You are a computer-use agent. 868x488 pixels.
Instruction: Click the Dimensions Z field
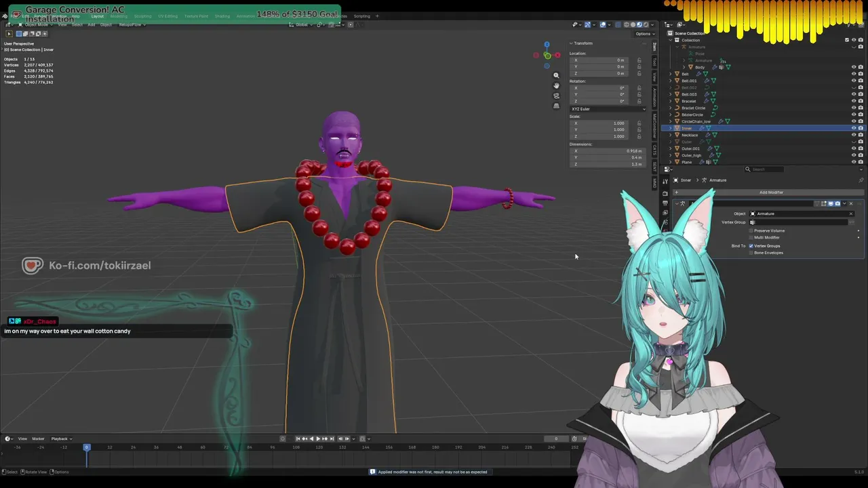coord(608,164)
